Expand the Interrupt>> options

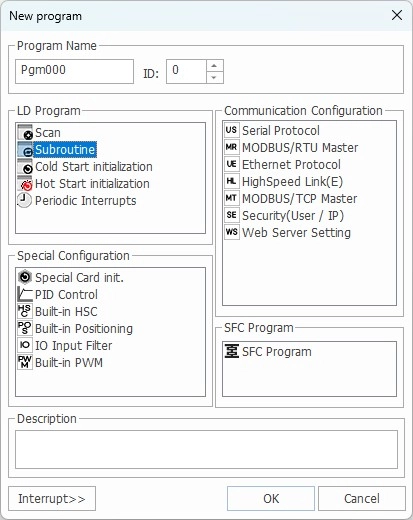(52, 499)
